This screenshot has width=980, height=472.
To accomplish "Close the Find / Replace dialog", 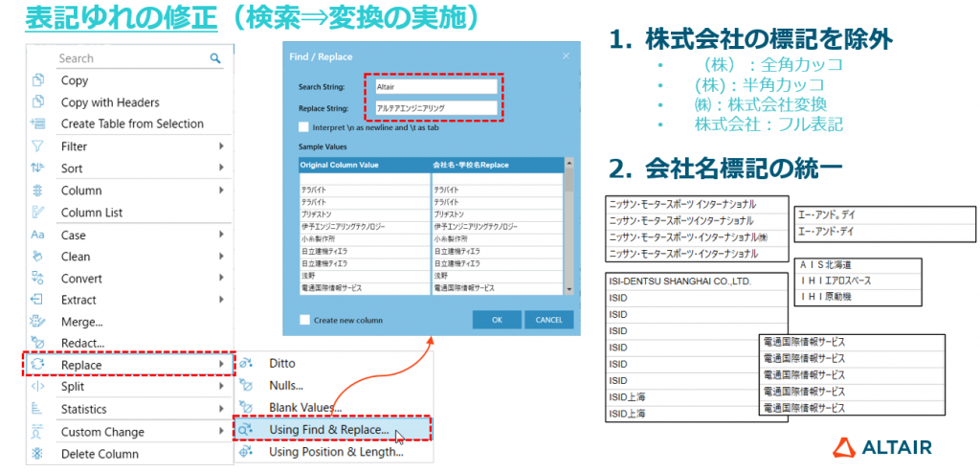I will coord(566,56).
